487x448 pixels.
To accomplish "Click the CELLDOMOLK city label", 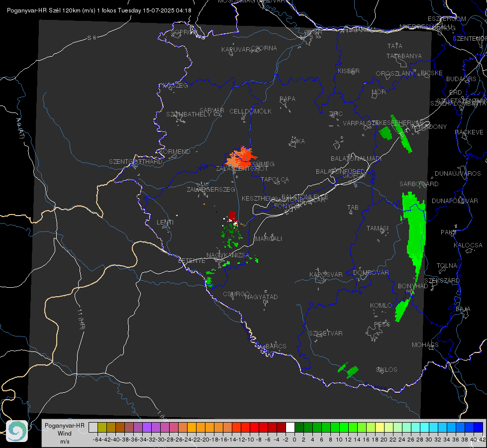I will coord(251,112).
